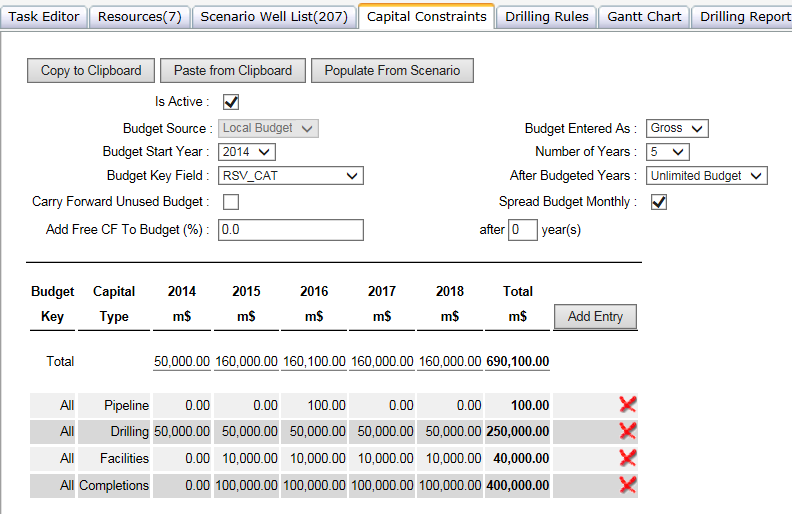The image size is (792, 514).
Task: Change the Number of Years dropdown
Action: (667, 152)
